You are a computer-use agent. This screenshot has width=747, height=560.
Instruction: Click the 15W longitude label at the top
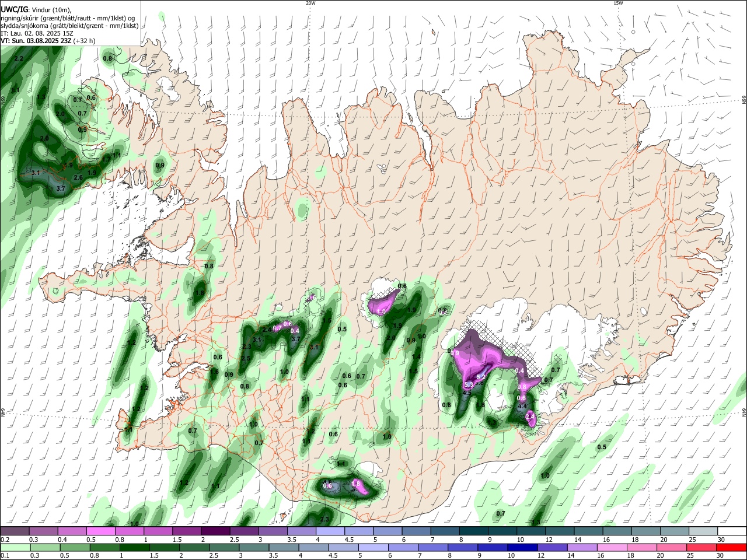click(618, 3)
